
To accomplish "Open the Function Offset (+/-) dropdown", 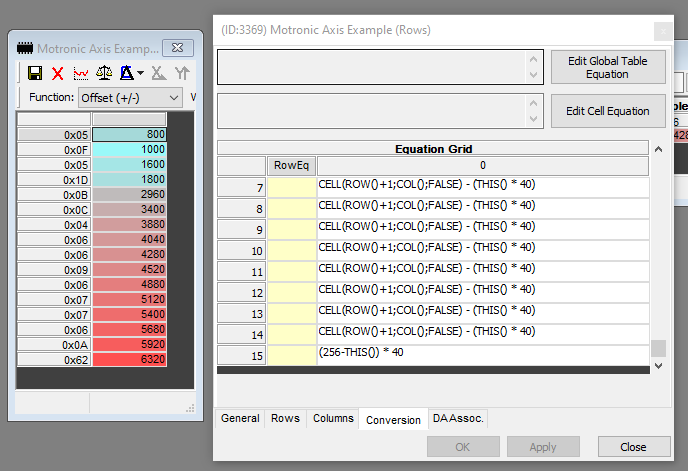I will (x=130, y=97).
